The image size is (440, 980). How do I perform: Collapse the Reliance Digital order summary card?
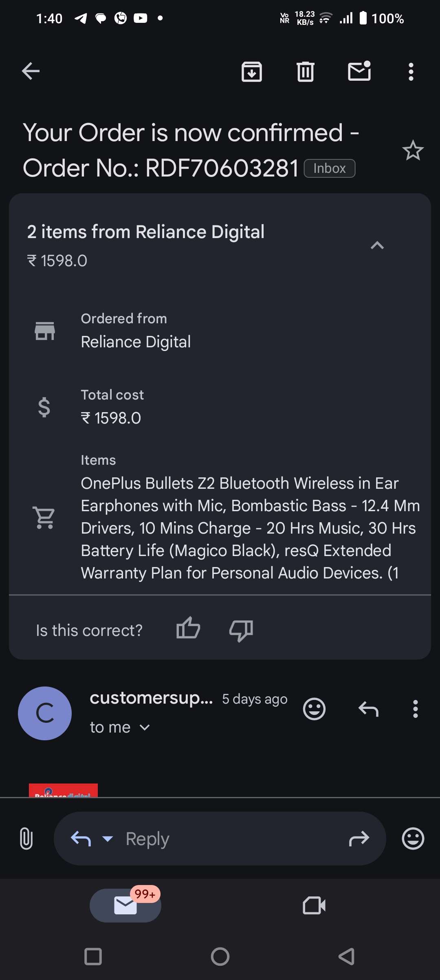point(377,245)
